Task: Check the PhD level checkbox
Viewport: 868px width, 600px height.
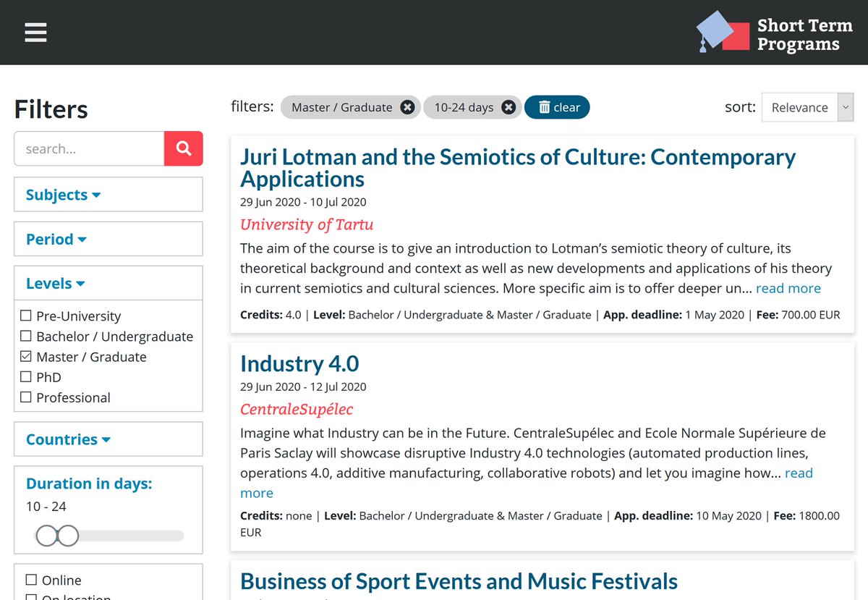Action: 26,376
